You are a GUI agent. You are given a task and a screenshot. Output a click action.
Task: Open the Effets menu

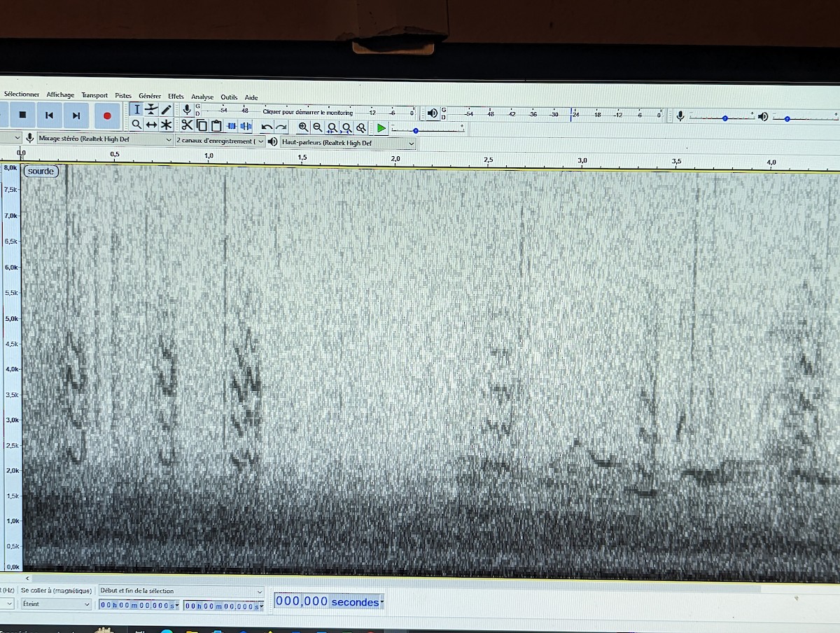pos(176,97)
